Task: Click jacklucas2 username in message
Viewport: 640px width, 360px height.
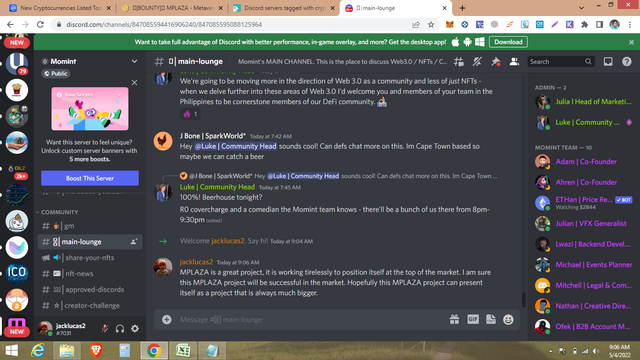Action: pos(196,262)
